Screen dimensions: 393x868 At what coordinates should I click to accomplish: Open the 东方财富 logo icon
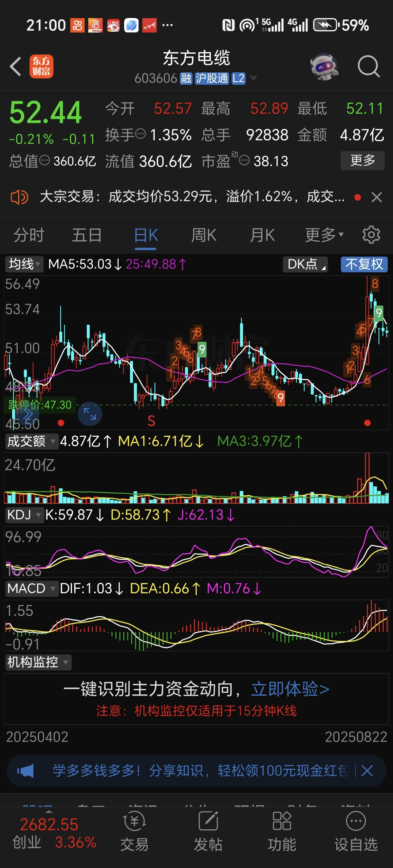42,66
